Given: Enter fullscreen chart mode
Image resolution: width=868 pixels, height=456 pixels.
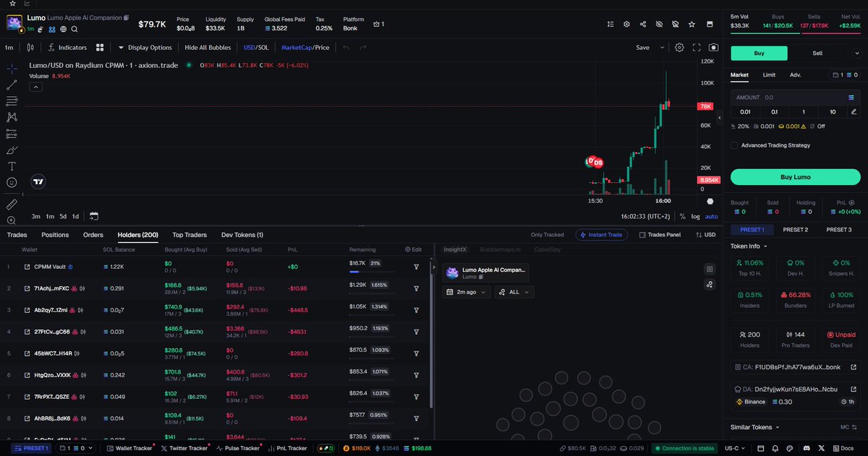Looking at the screenshot, I should [x=697, y=48].
